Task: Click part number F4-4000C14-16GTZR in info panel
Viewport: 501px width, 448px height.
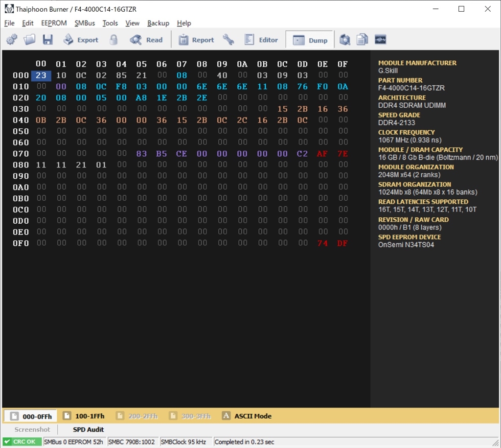Action: point(411,88)
